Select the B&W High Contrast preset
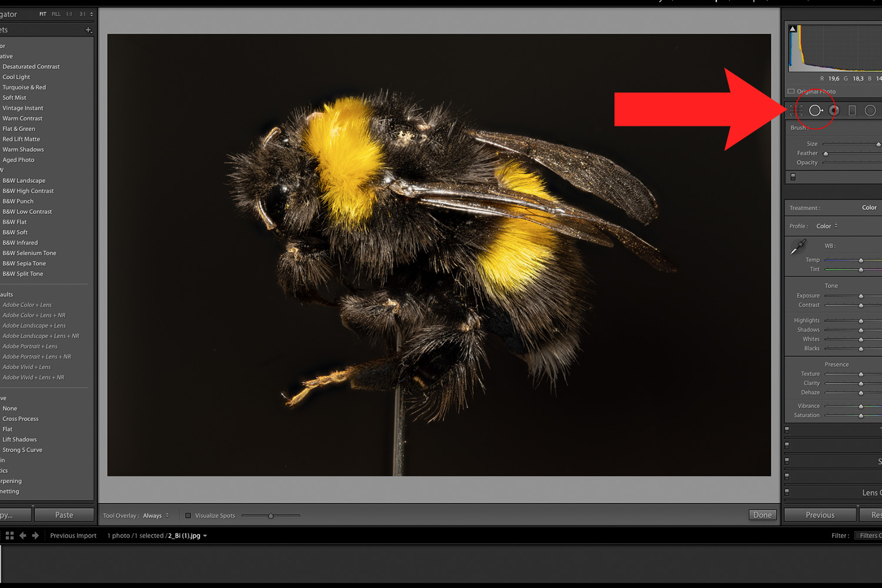 pyautogui.click(x=28, y=191)
